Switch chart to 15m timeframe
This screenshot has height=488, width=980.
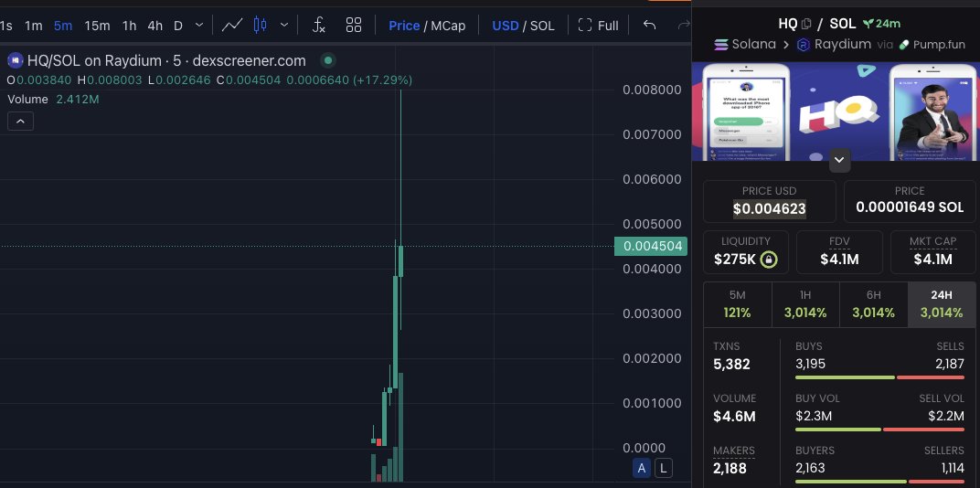[97, 26]
